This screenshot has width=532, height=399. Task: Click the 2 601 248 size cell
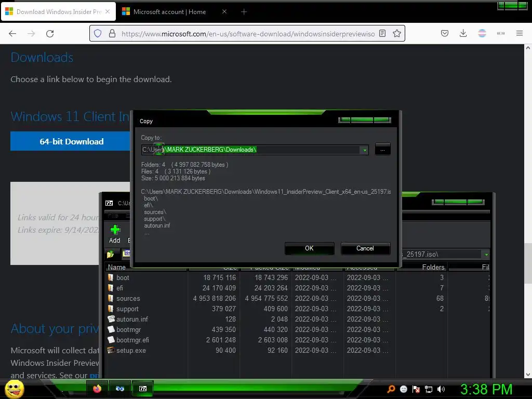pyautogui.click(x=220, y=340)
